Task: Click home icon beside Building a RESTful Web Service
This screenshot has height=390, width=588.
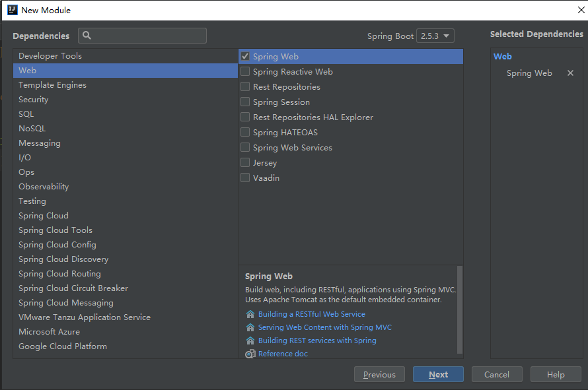Action: point(250,314)
